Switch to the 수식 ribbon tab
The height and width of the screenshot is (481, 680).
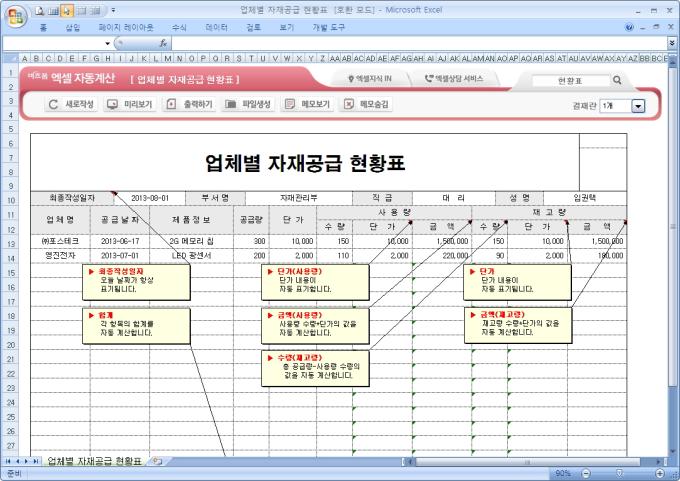pos(179,27)
